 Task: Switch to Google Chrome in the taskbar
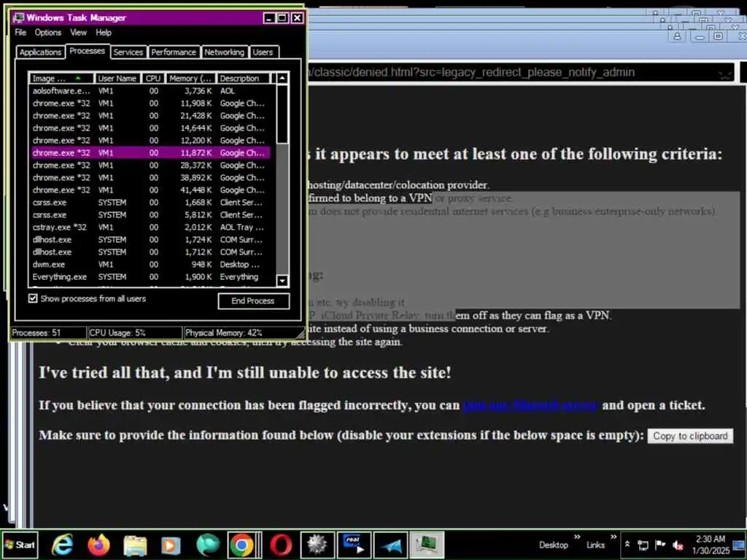[x=241, y=545]
